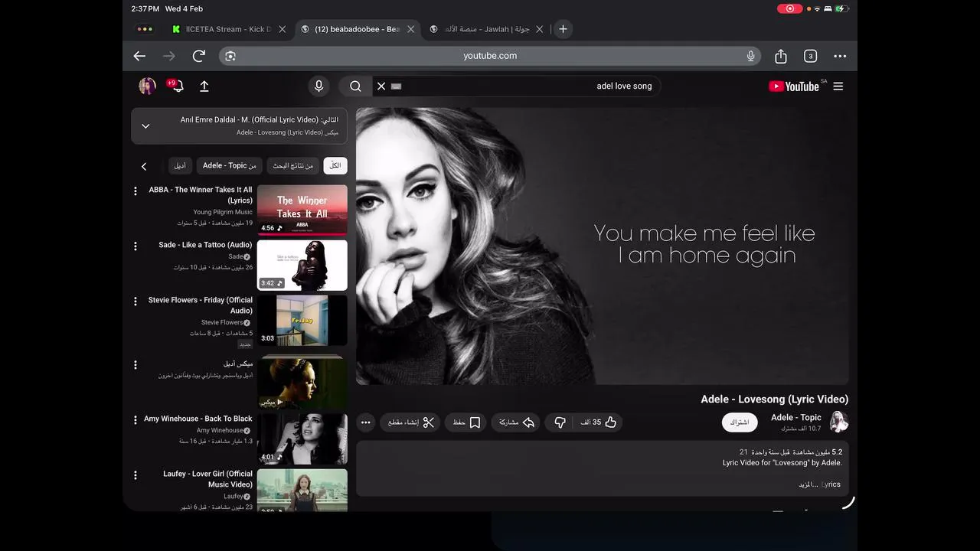The width and height of the screenshot is (980, 551).
Task: Open The Winner Takes It All thumbnail
Action: (302, 210)
